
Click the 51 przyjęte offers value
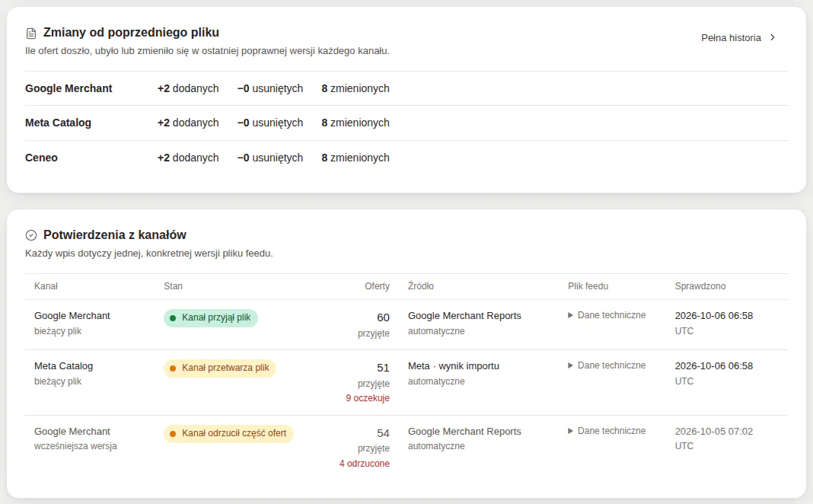(x=374, y=375)
